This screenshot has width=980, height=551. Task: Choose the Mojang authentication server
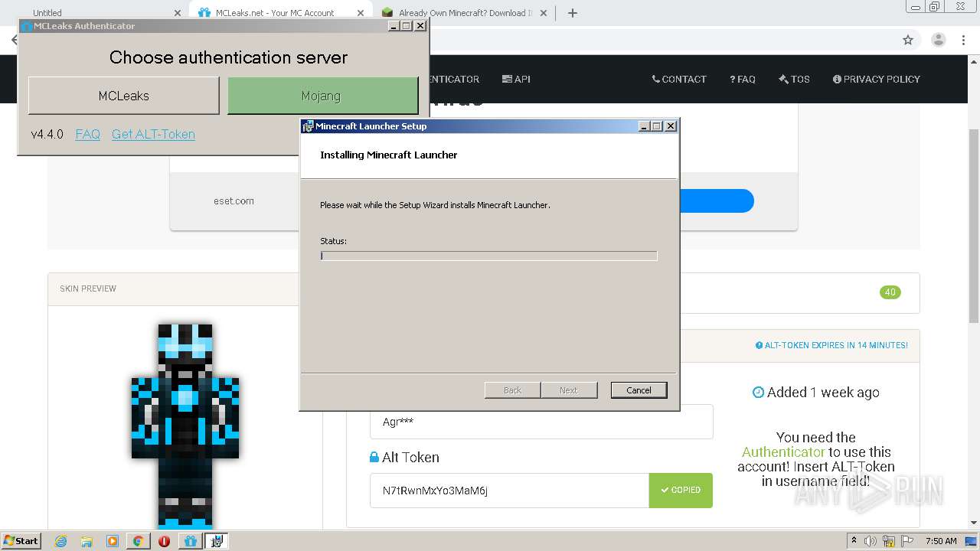point(323,96)
